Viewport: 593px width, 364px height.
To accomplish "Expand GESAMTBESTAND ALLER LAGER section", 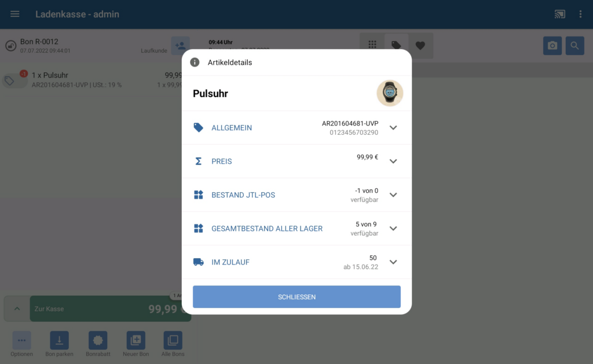I will click(x=296, y=229).
